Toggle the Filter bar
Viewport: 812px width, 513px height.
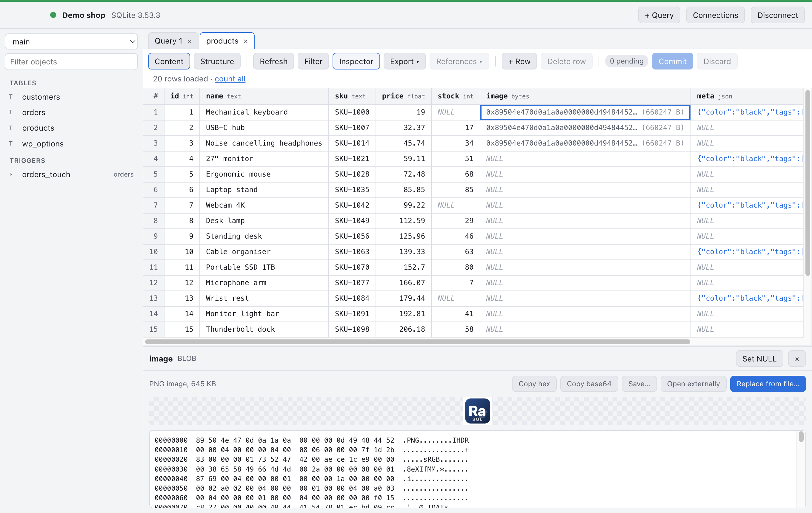click(x=313, y=61)
